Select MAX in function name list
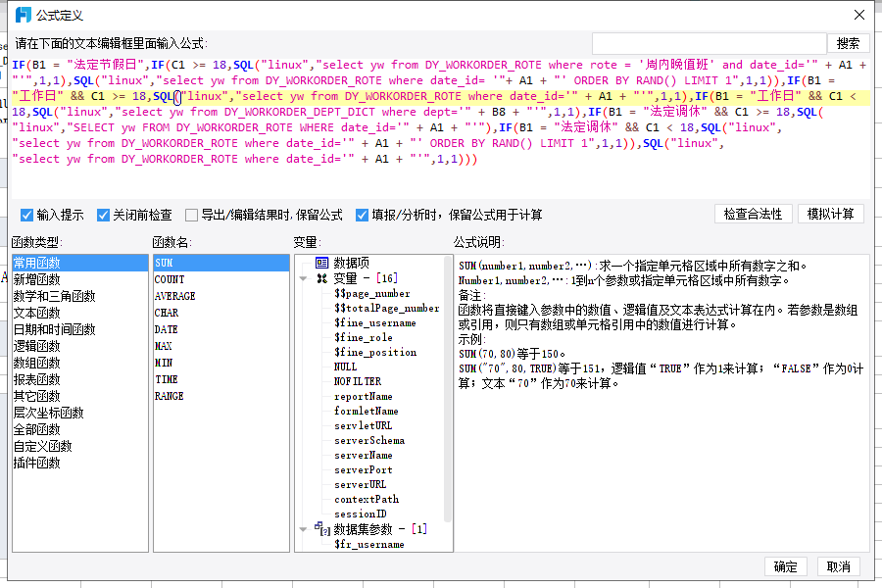Image resolution: width=882 pixels, height=588 pixels. tap(221, 346)
